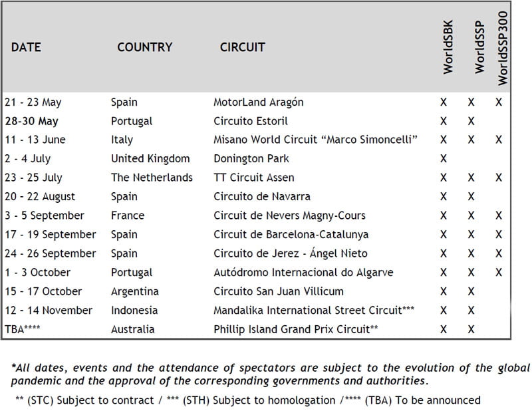This screenshot has height=415, width=532.
Task: Select the TT Circuit Assen entry
Action: coord(253,178)
